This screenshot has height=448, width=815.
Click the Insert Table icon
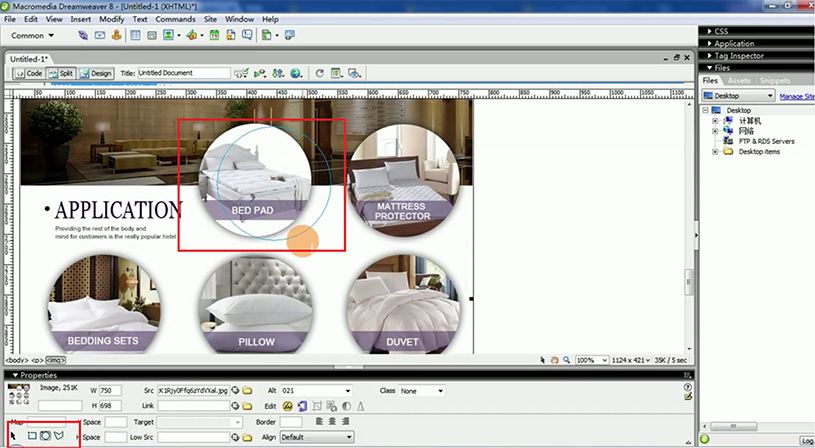click(135, 35)
